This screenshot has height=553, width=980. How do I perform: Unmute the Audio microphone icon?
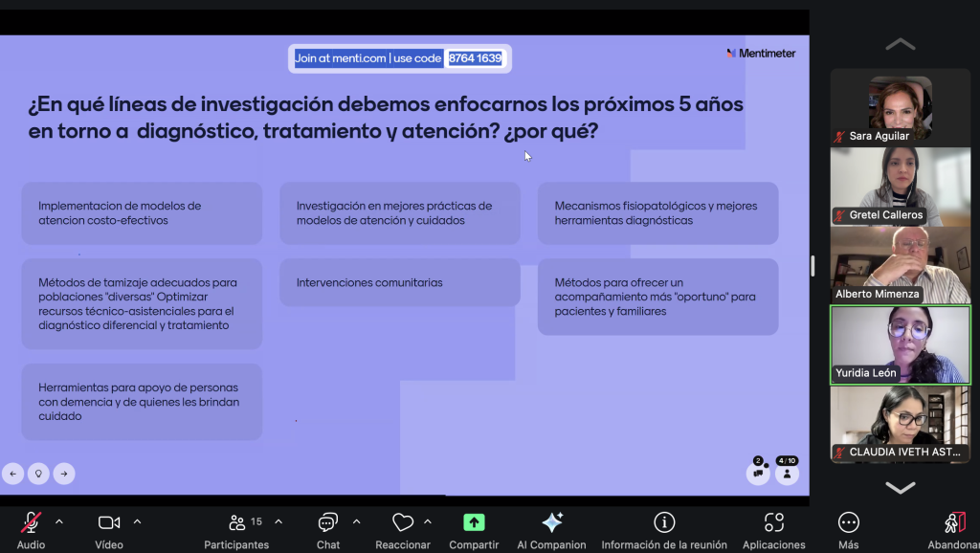coord(31,522)
